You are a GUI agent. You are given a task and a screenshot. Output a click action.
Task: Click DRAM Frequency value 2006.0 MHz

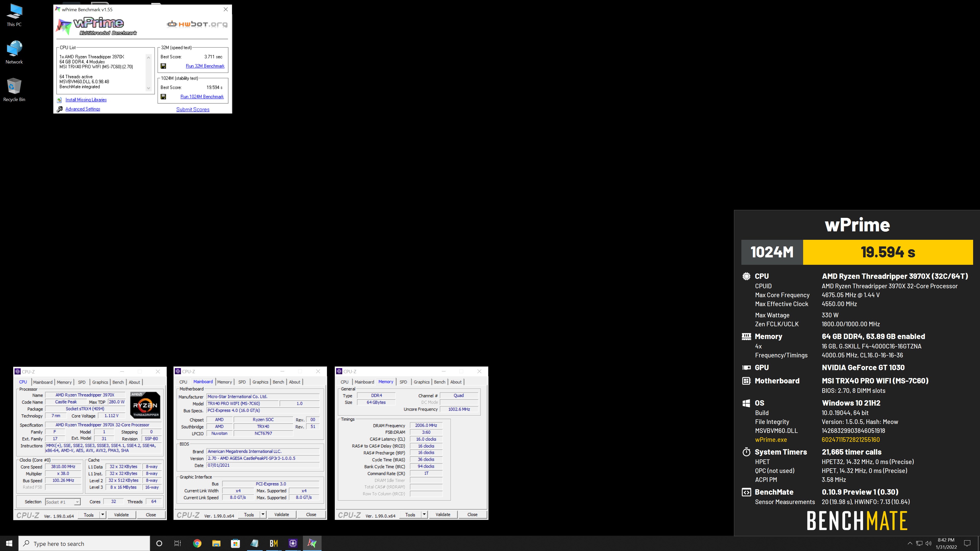[426, 425]
